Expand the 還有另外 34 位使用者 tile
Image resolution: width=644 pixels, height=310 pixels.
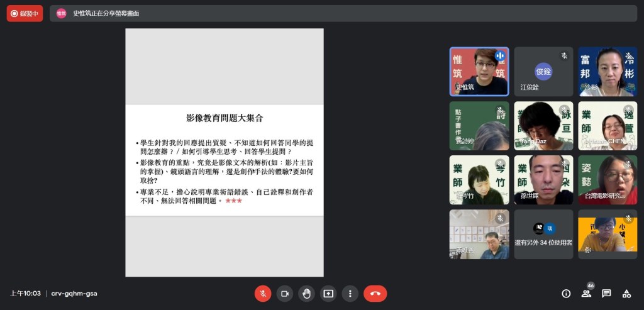click(543, 234)
